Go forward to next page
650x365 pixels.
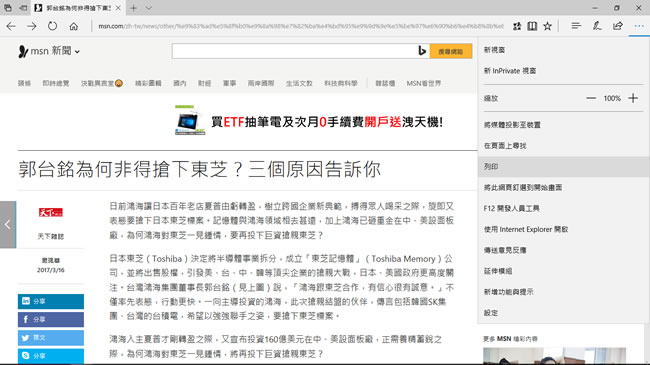pos(32,26)
